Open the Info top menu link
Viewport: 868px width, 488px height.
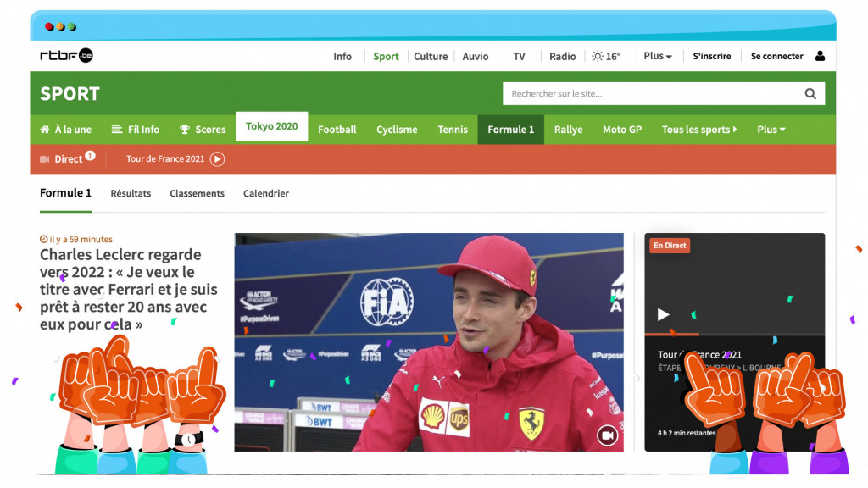[342, 57]
